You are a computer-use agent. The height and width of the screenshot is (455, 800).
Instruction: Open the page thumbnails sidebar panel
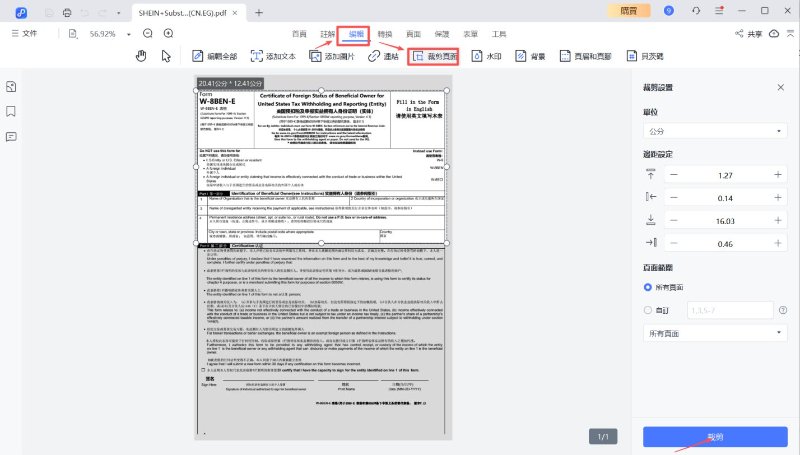point(11,87)
